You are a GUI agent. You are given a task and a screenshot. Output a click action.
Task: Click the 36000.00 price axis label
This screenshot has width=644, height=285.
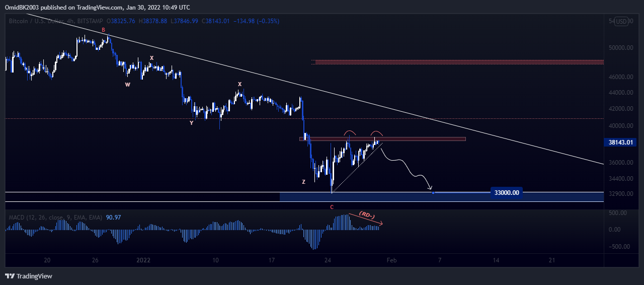tap(620, 163)
